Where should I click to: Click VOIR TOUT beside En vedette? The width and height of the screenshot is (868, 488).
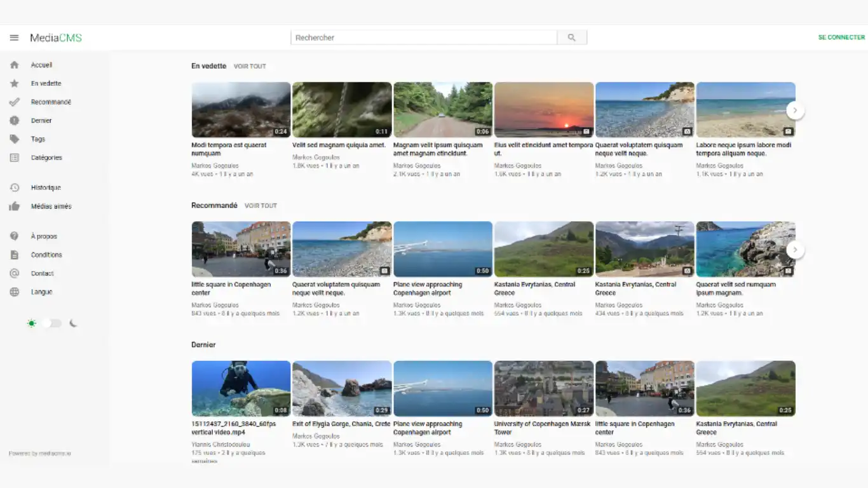250,66
